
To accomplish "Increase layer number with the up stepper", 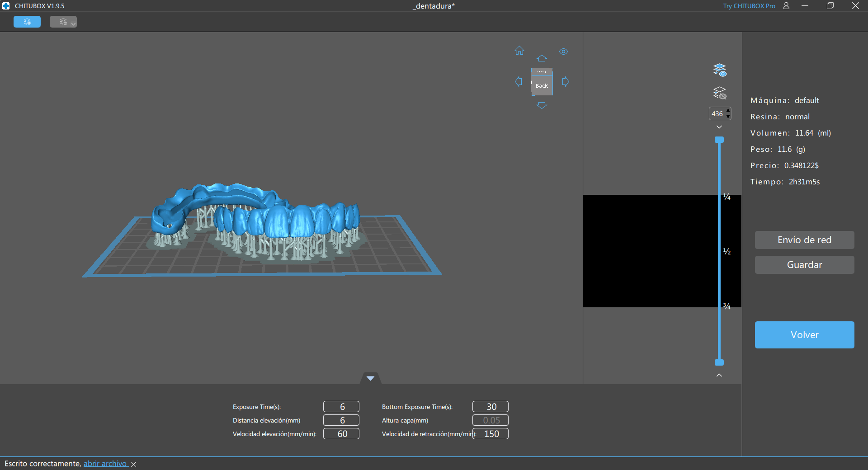I will (x=728, y=111).
